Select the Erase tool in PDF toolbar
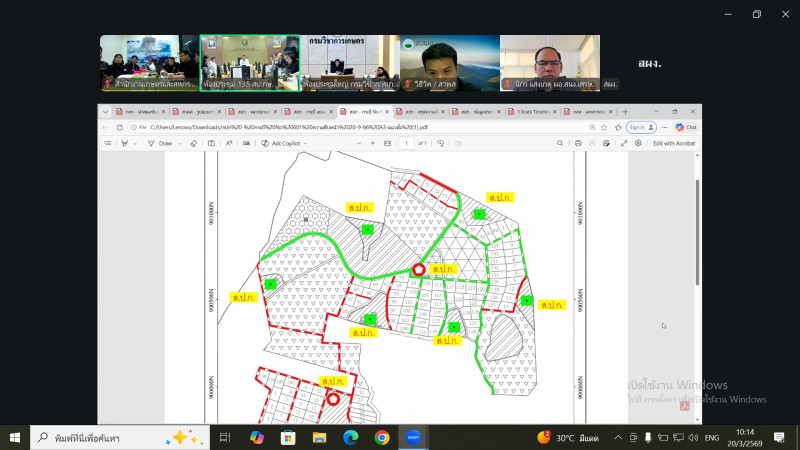This screenshot has height=450, width=800. pos(194,143)
